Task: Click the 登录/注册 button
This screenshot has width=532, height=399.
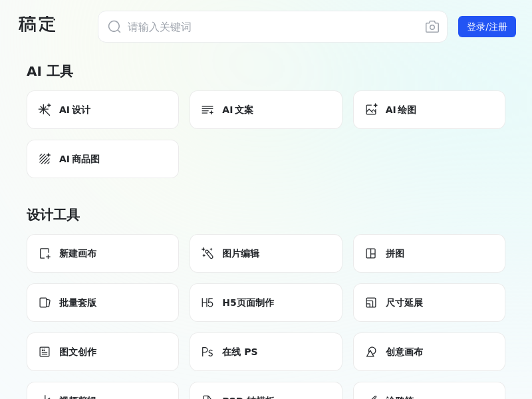Action: 487,27
